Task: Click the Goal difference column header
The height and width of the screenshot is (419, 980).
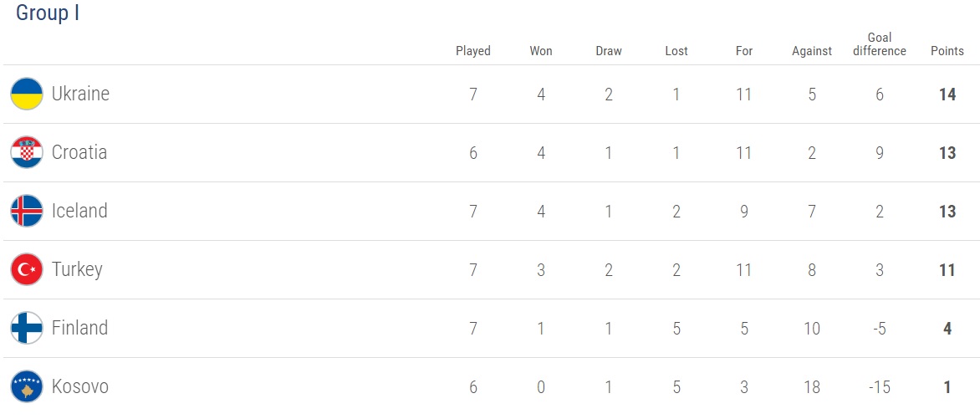Action: [x=880, y=44]
